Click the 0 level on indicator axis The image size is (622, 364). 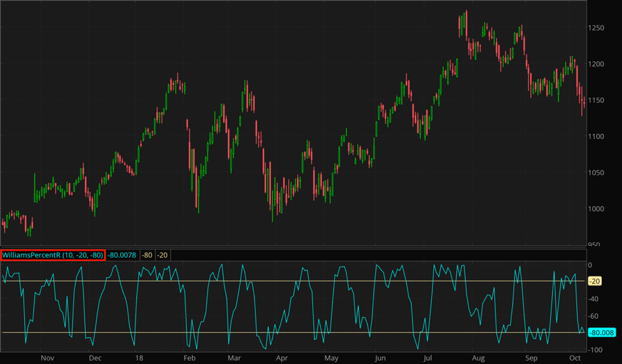click(590, 265)
